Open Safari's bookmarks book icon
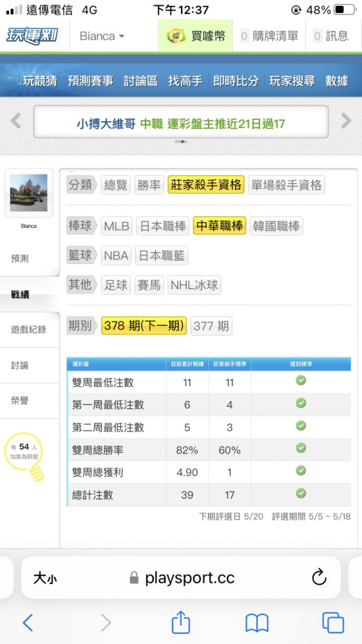The image size is (362, 644). point(257,623)
